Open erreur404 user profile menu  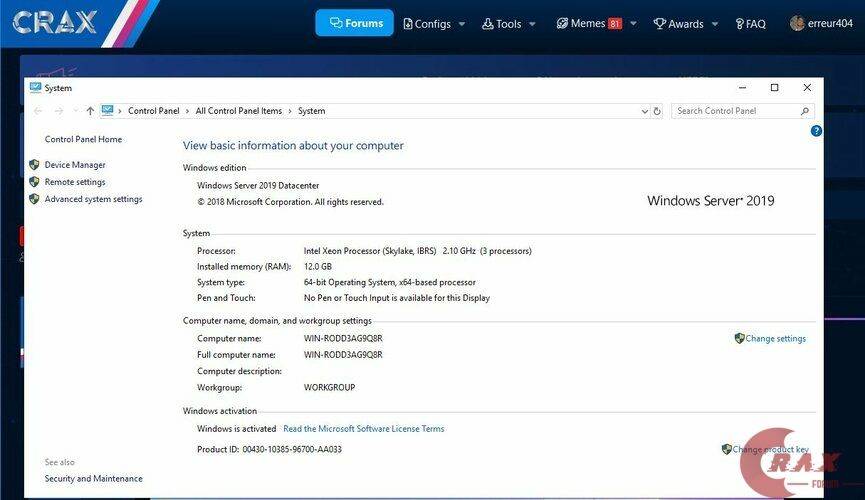(821, 23)
